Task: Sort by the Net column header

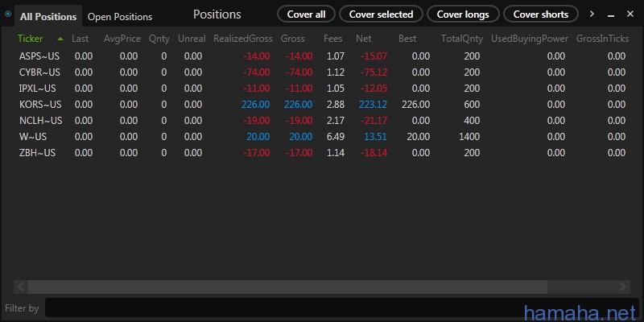Action: tap(364, 39)
